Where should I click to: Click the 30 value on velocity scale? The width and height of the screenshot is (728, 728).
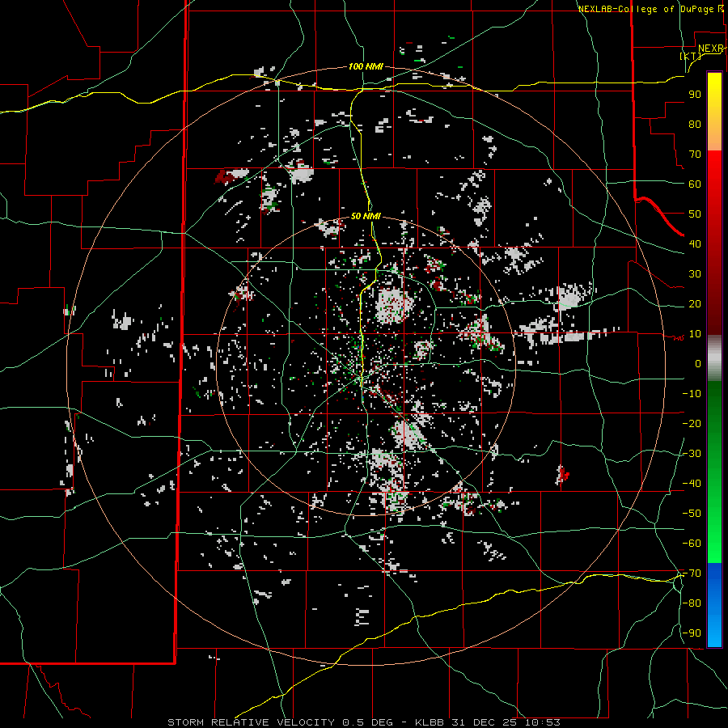695,274
